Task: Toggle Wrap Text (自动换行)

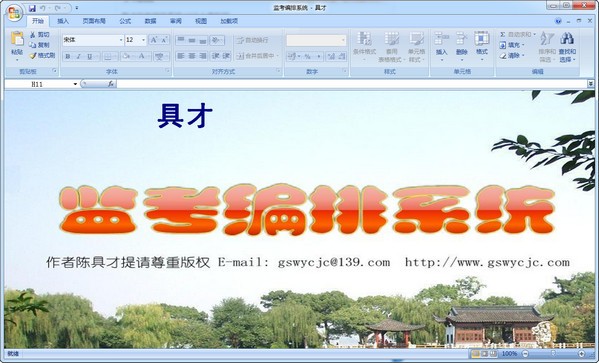Action: tap(253, 40)
